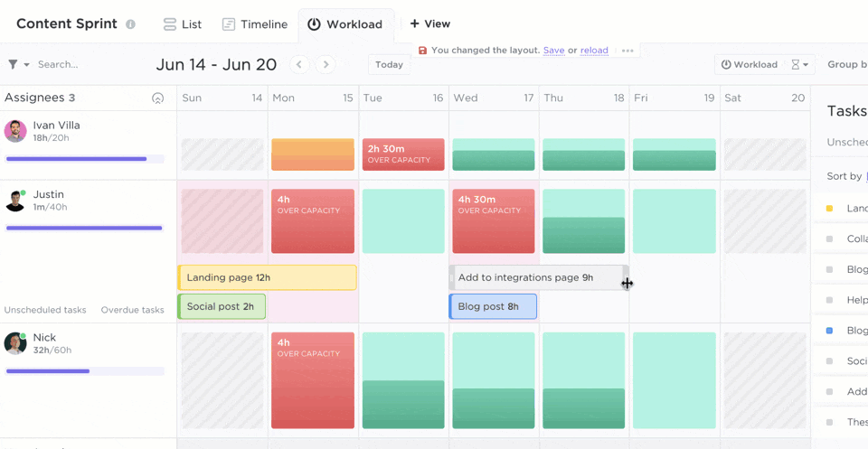Image resolution: width=868 pixels, height=449 pixels.
Task: Select the Blog post 8h task
Action: point(493,306)
